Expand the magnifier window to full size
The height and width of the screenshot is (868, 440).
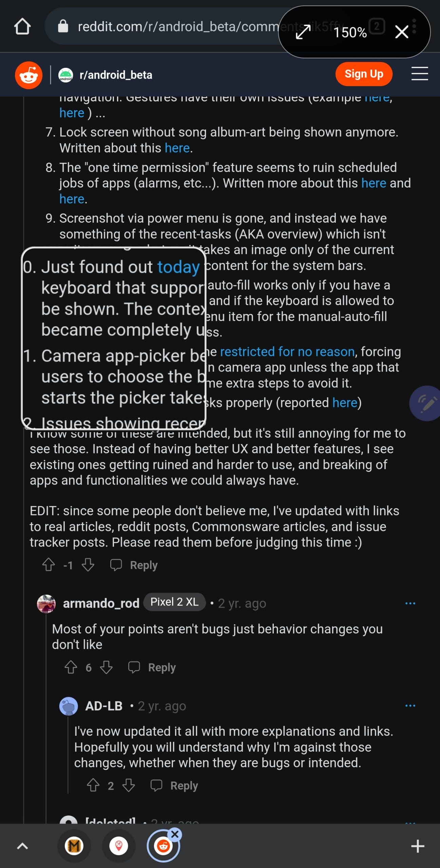tap(303, 32)
